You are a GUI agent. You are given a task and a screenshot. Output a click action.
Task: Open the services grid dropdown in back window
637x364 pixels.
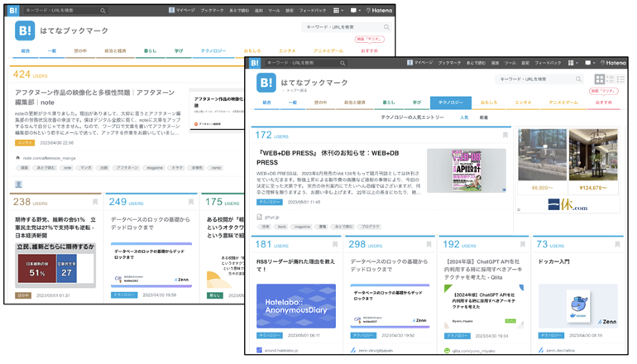(338, 11)
